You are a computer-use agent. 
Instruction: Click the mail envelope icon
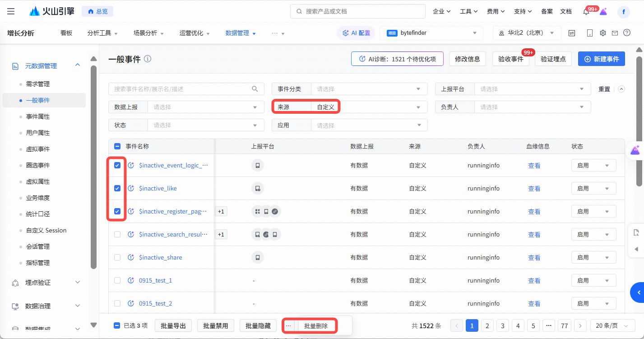point(615,33)
